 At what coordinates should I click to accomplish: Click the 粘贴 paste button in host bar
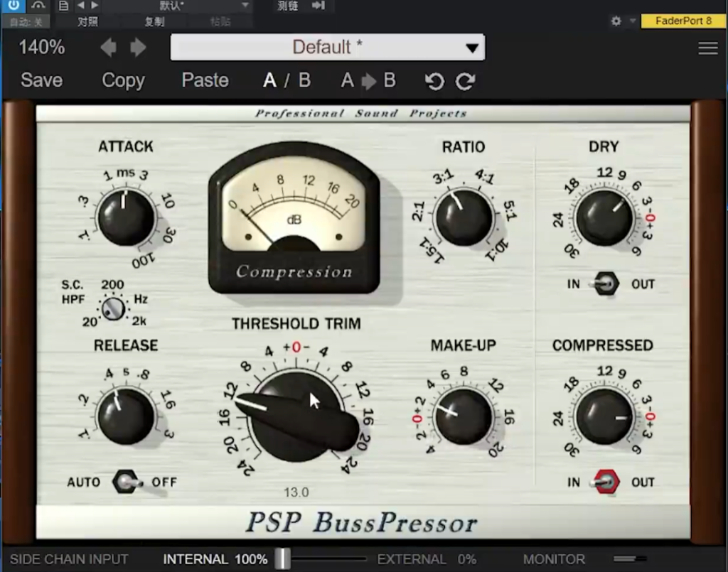[x=220, y=22]
